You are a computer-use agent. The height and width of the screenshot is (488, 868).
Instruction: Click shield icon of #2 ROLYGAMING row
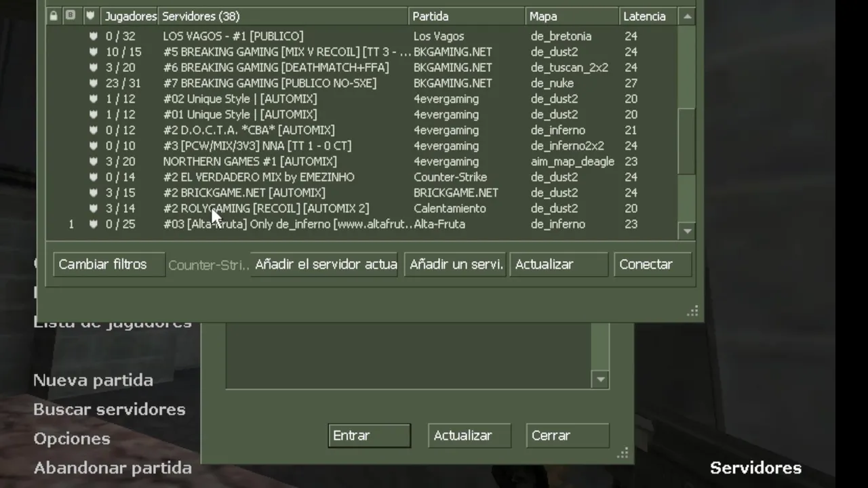[94, 208]
